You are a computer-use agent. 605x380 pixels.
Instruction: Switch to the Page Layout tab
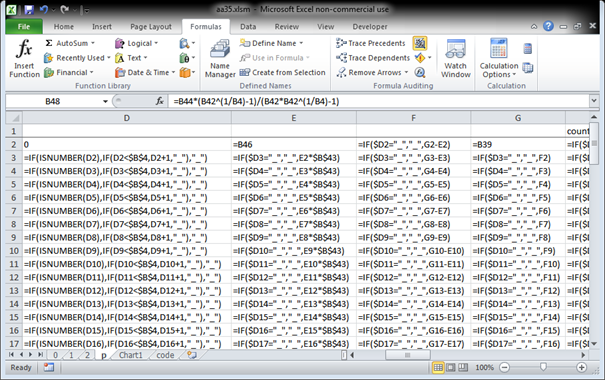pyautogui.click(x=151, y=27)
